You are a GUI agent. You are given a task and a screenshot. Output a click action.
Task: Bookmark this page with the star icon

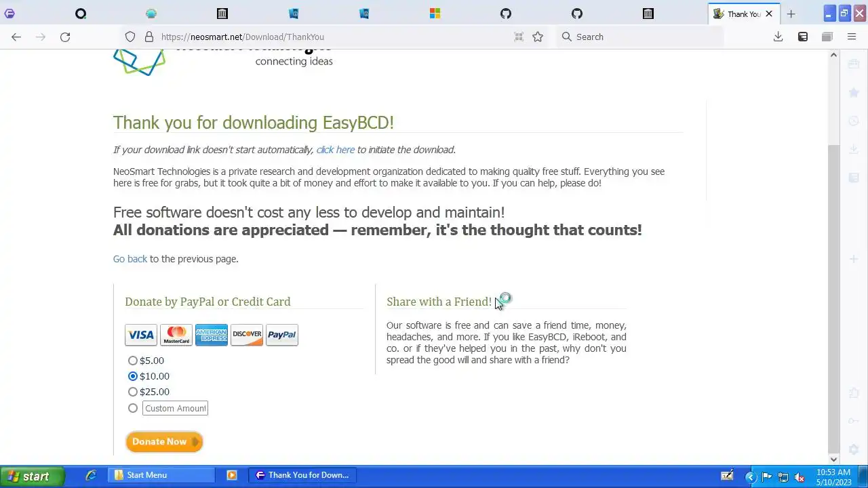click(538, 37)
